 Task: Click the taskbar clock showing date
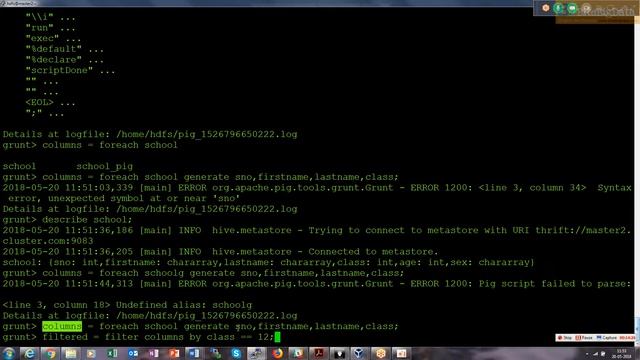(x=621, y=354)
